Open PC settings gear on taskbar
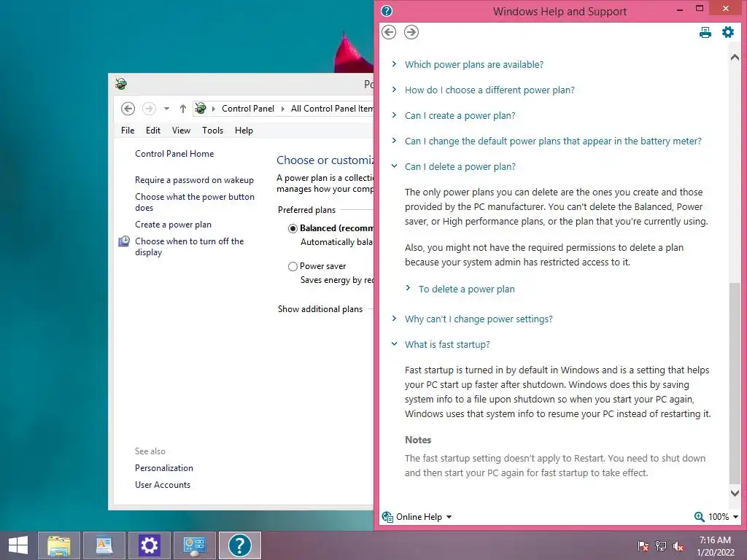The width and height of the screenshot is (747, 560). tap(149, 545)
